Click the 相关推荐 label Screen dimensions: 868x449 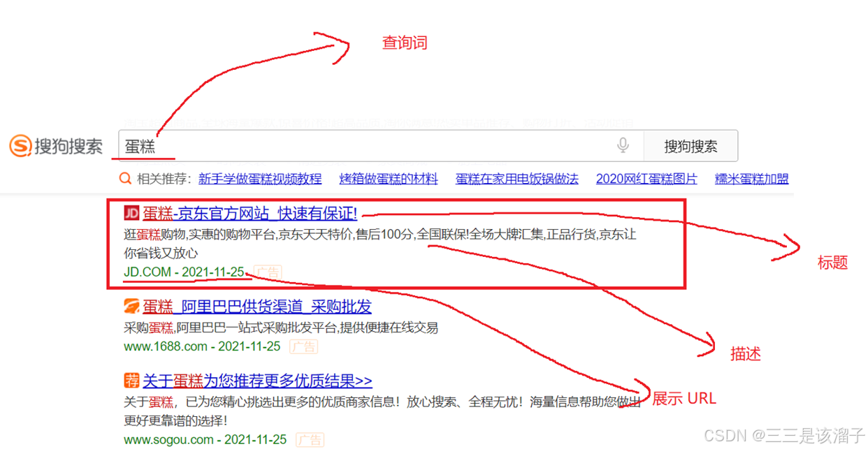(164, 179)
